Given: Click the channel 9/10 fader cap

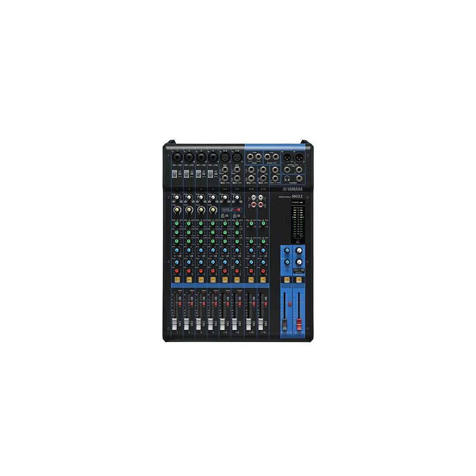Looking at the screenshot, I should [x=249, y=324].
